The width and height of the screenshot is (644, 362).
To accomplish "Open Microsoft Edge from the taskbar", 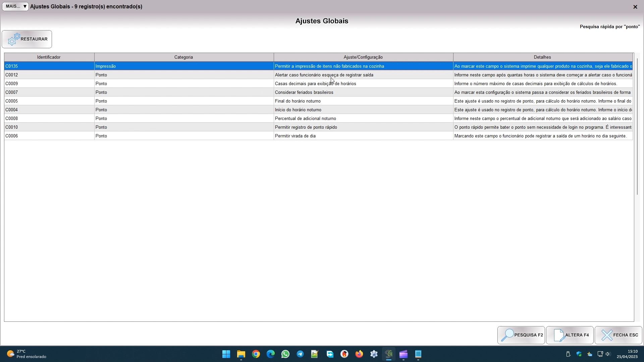I will click(271, 354).
